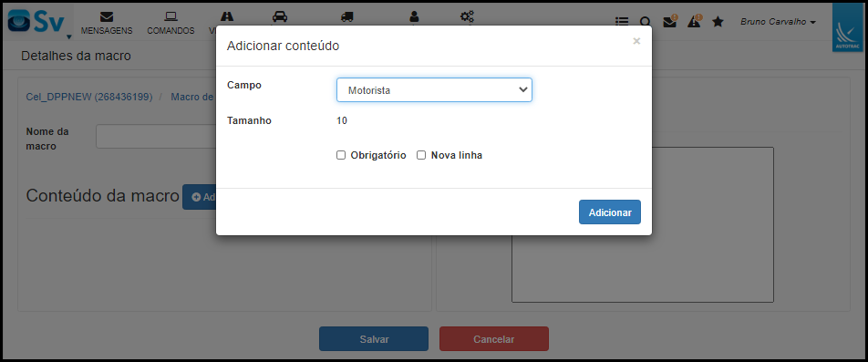The image size is (868, 362).
Task: Click the Comandos laptop icon
Action: point(170,16)
